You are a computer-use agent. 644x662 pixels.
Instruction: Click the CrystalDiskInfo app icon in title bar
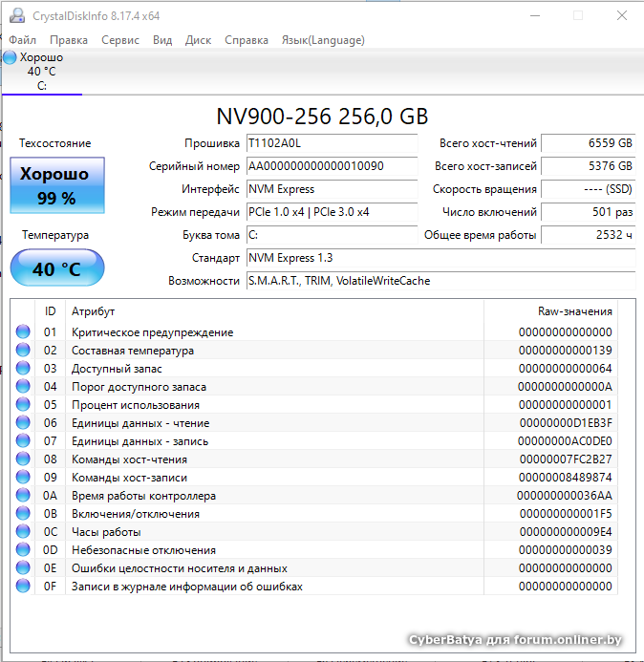click(16, 15)
